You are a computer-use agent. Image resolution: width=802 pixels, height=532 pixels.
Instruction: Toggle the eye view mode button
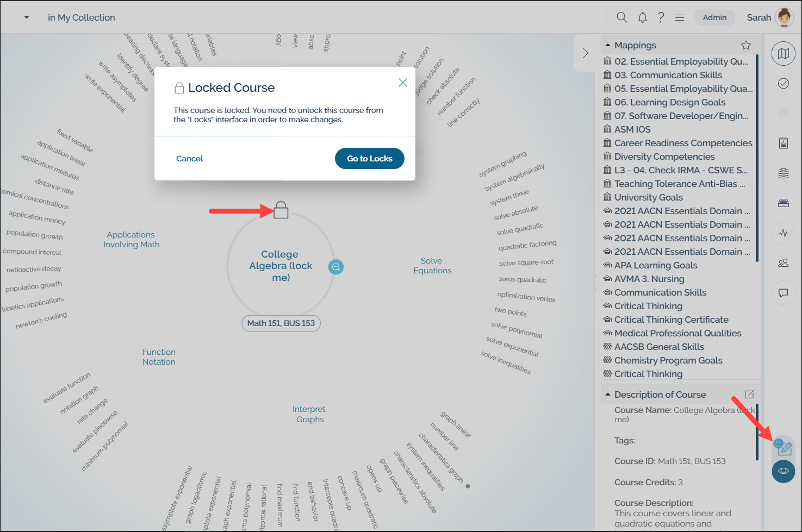[783, 471]
